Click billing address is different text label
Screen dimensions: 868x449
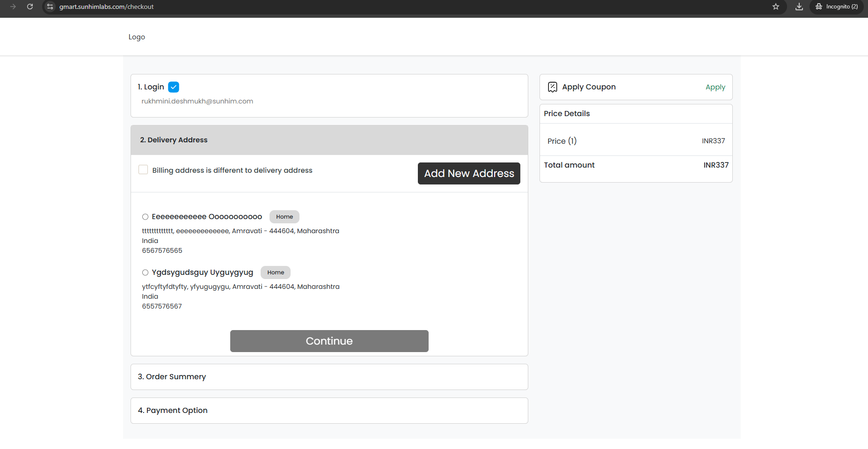click(232, 170)
